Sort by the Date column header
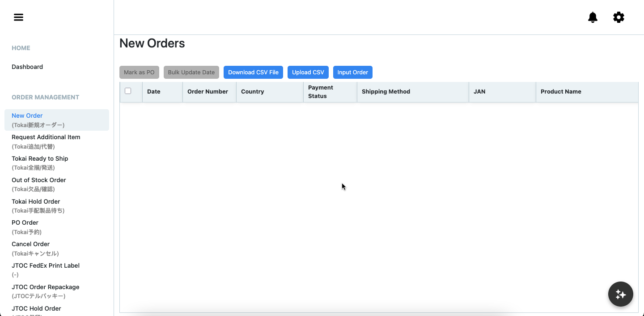This screenshot has height=316, width=644. click(x=153, y=92)
